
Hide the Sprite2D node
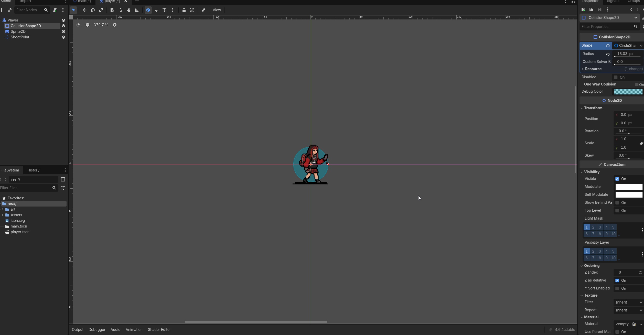pos(63,31)
